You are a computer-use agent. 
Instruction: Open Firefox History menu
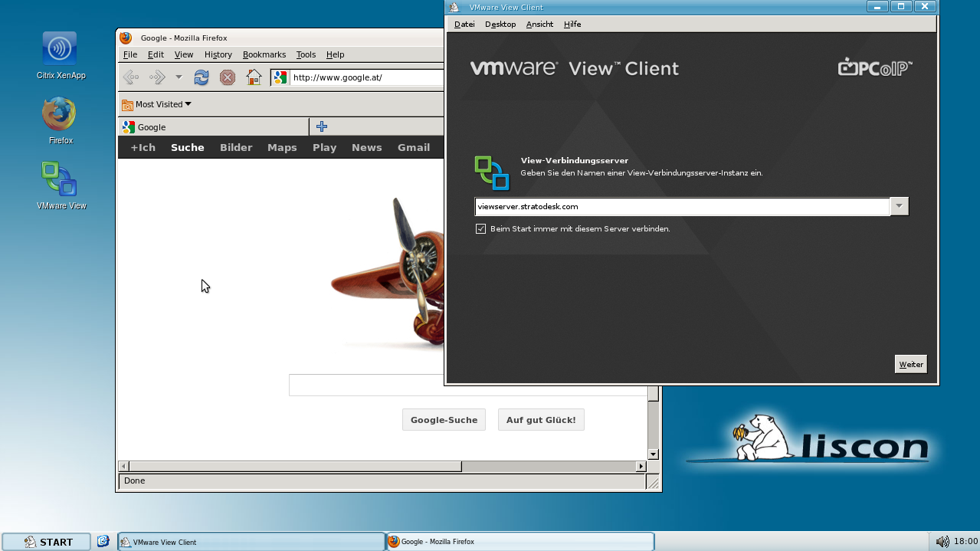point(218,54)
